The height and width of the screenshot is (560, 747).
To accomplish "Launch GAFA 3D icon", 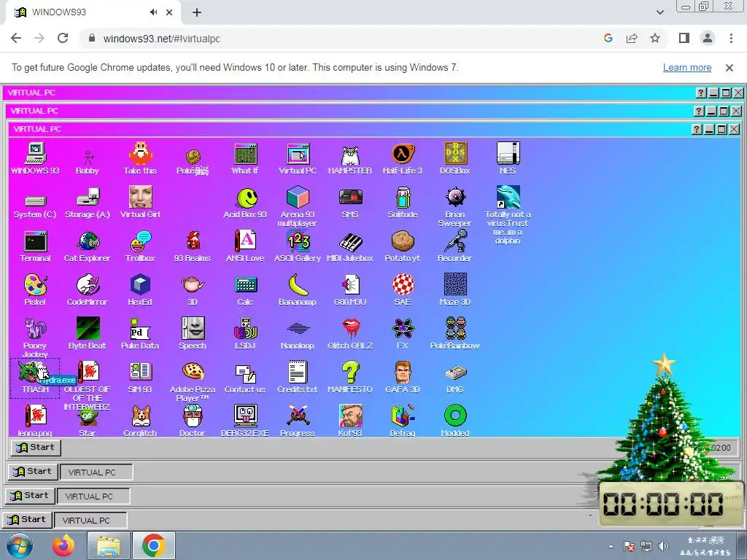I will point(403,377).
